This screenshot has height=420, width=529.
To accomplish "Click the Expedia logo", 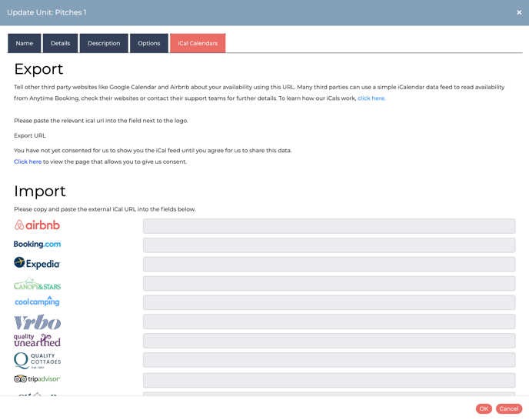I will tap(37, 263).
